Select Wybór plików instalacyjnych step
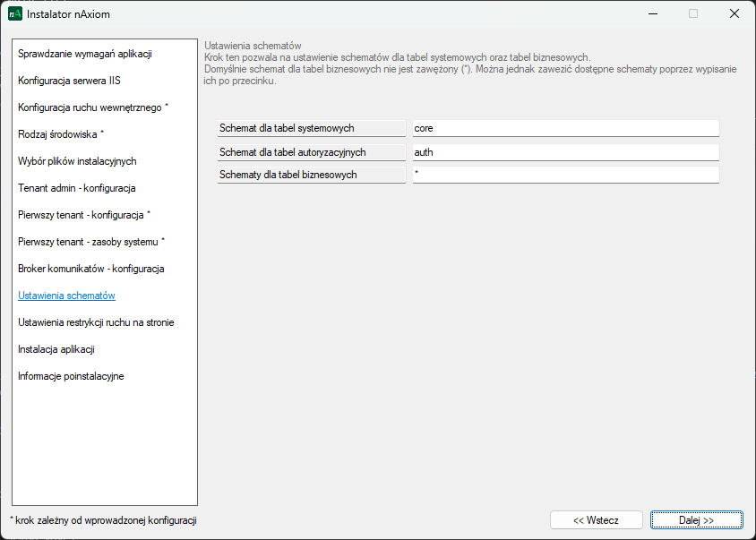The image size is (756, 540). pos(77,161)
